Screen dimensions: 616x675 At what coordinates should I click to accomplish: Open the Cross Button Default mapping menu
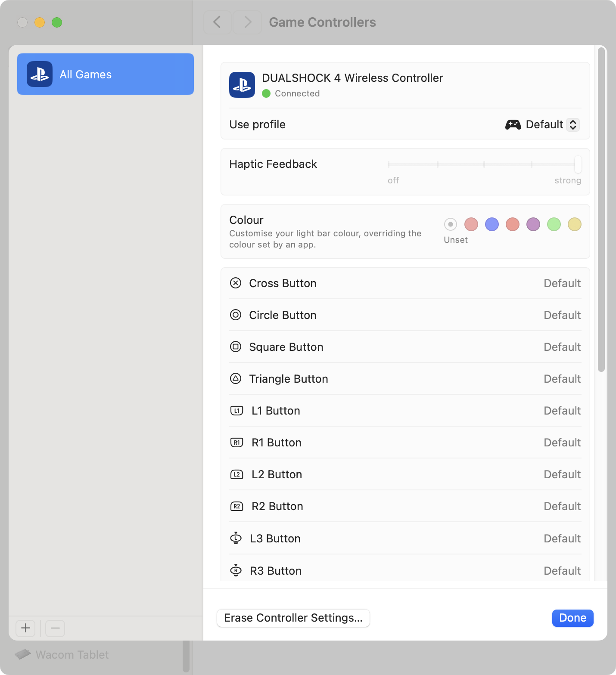click(x=562, y=283)
